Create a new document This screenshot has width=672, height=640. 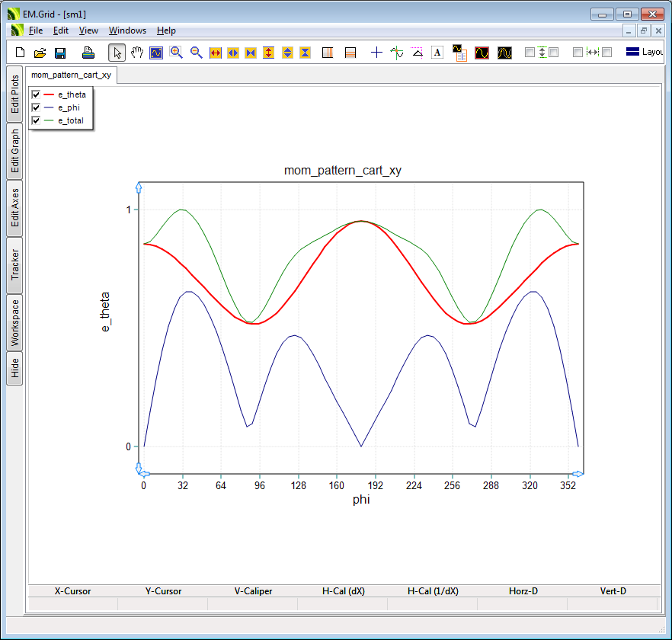[21, 53]
